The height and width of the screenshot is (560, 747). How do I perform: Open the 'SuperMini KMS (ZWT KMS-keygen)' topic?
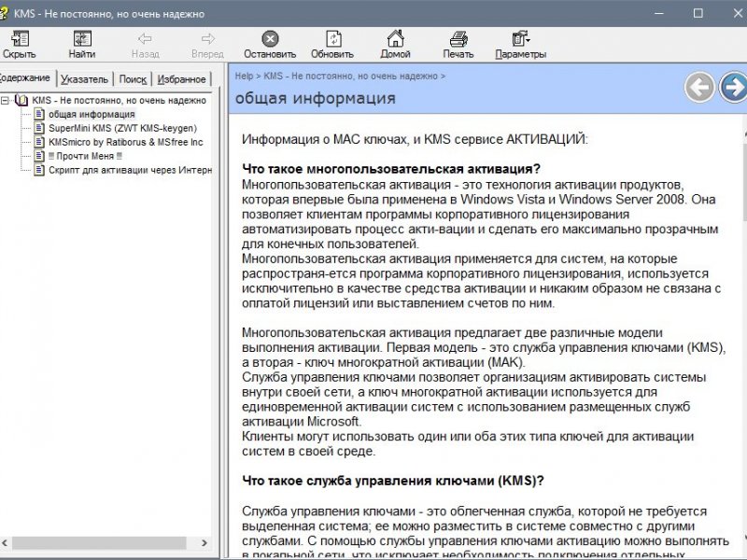pos(122,128)
